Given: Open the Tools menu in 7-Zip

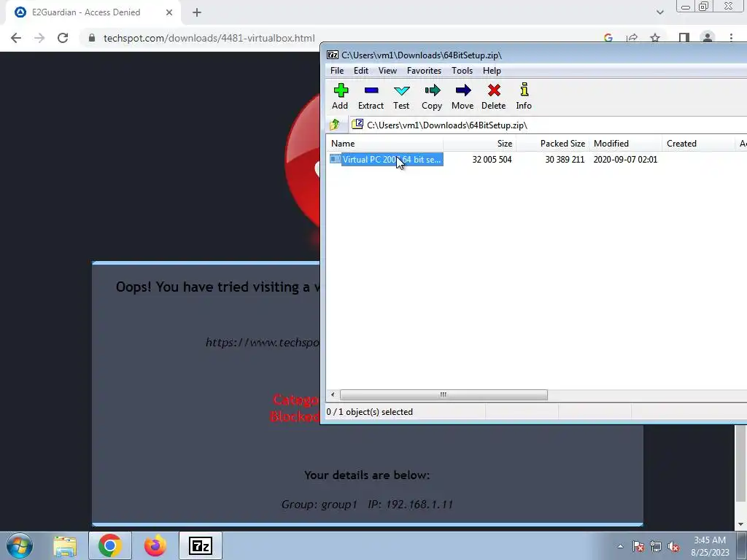Looking at the screenshot, I should 462,71.
